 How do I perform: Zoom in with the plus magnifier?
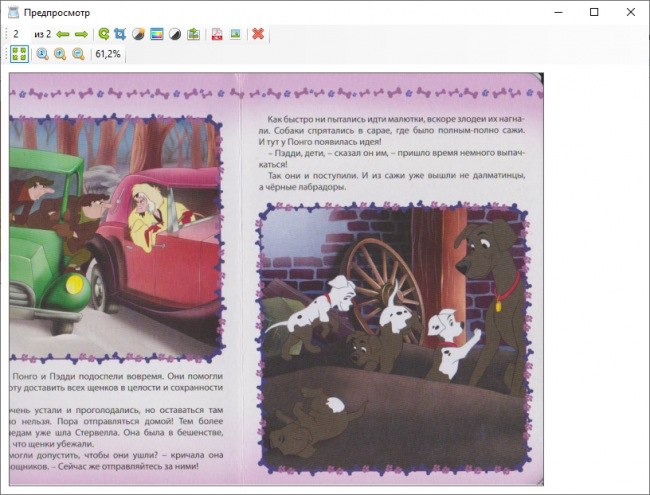pyautogui.click(x=60, y=54)
